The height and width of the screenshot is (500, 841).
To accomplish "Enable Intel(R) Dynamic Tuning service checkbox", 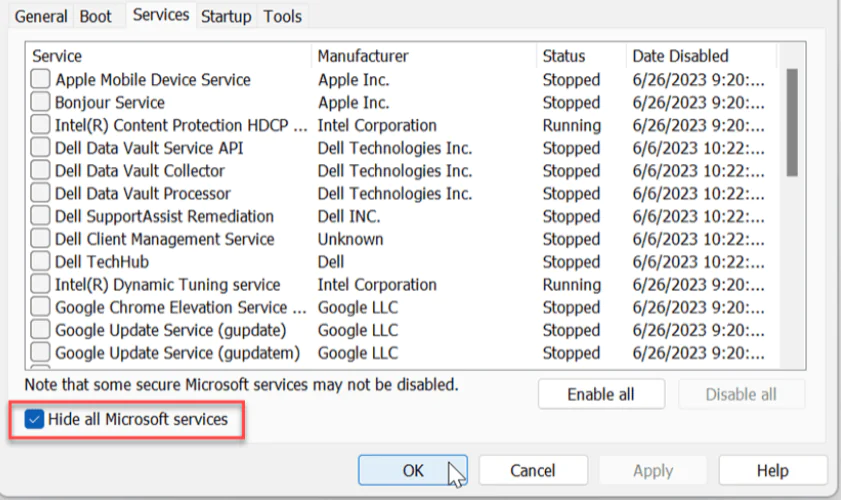I will click(x=40, y=284).
